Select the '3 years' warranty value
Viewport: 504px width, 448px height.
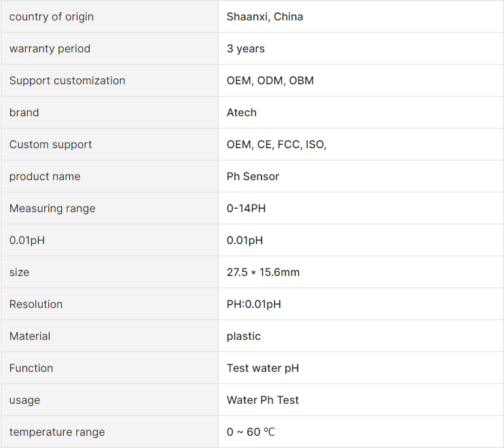click(246, 48)
